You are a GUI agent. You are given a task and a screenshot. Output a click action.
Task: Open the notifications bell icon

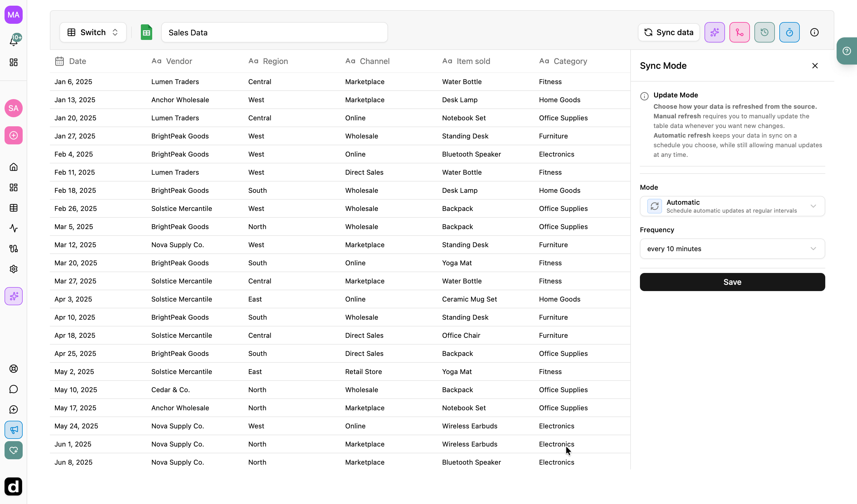(14, 41)
